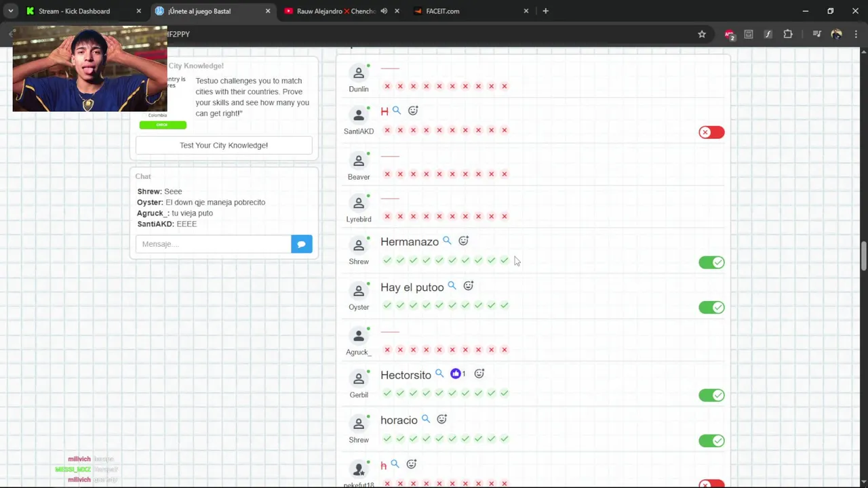Image resolution: width=868 pixels, height=488 pixels.
Task: Focus the Mensaje chat input field
Action: [214, 244]
